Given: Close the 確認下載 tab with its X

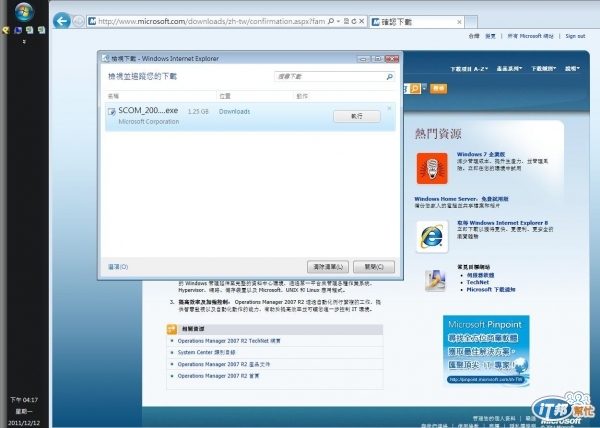Looking at the screenshot, I should (459, 22).
